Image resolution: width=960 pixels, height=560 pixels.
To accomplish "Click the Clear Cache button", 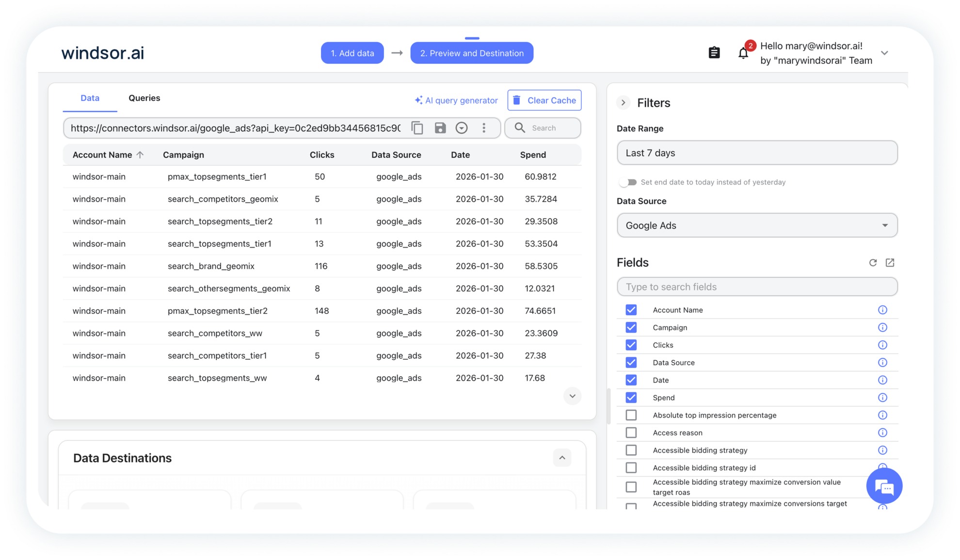I will point(544,100).
